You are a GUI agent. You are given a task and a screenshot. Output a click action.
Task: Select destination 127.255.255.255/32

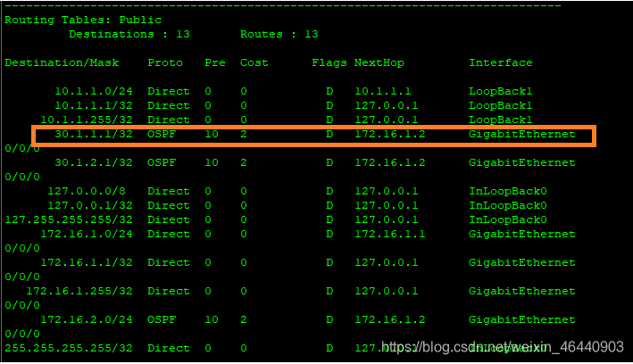pos(69,220)
